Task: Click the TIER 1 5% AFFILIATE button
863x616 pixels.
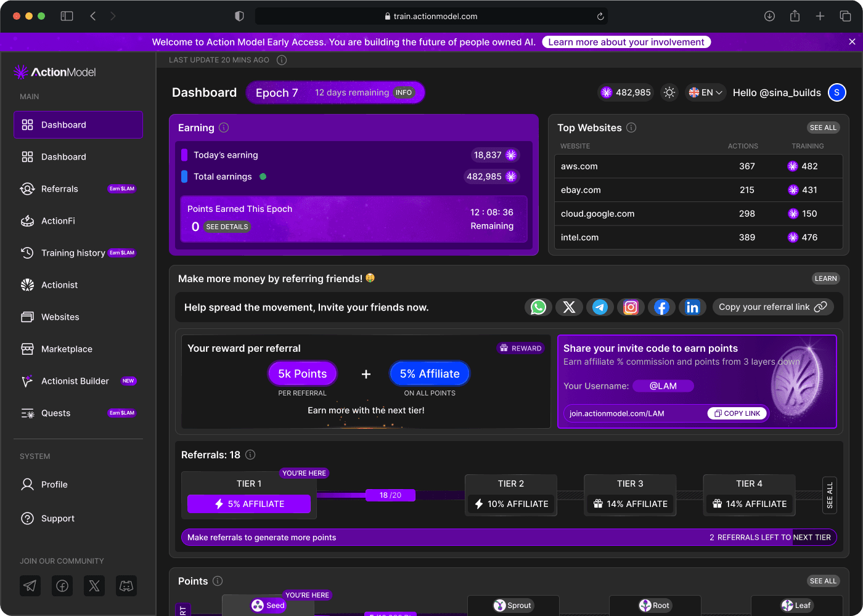Action: [x=249, y=504]
